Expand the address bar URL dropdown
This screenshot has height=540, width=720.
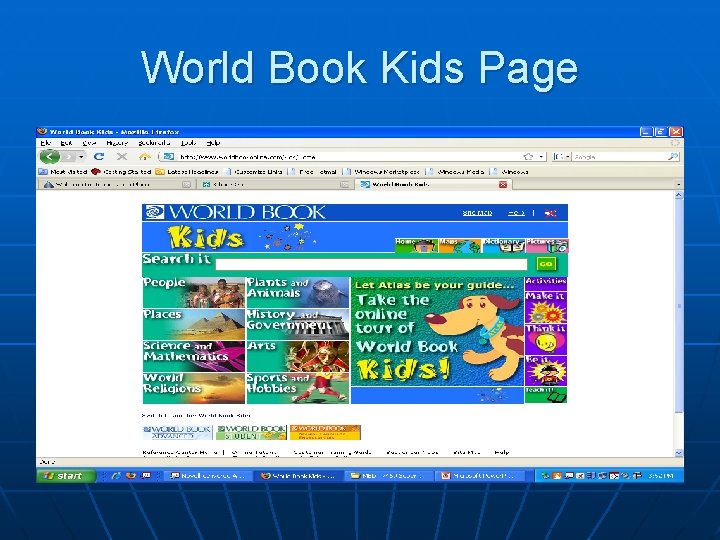pos(542,157)
